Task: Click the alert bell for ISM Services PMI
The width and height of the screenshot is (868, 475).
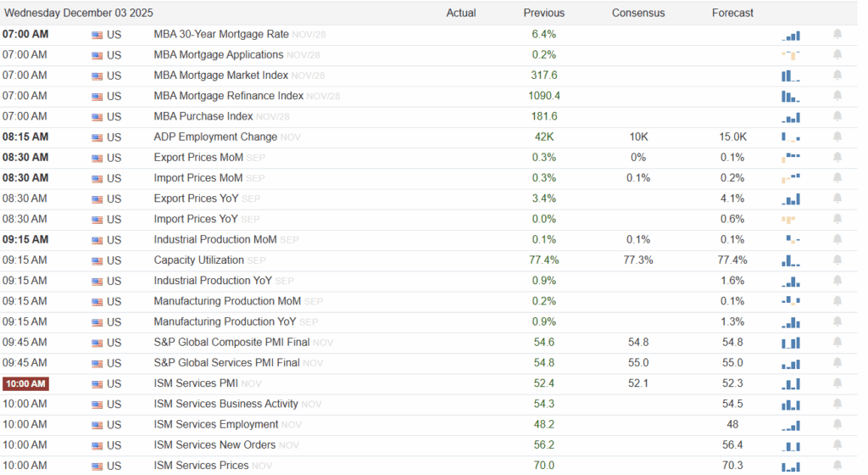Action: pyautogui.click(x=837, y=383)
